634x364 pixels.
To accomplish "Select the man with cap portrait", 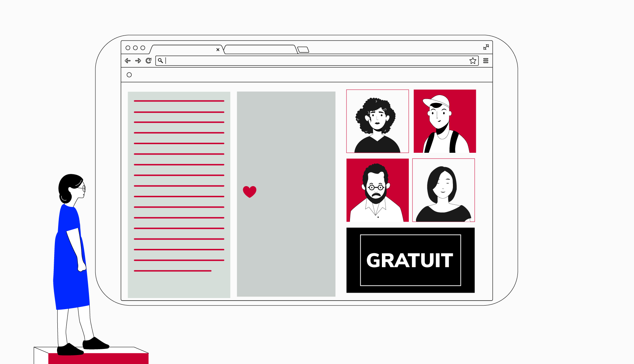I will (445, 121).
